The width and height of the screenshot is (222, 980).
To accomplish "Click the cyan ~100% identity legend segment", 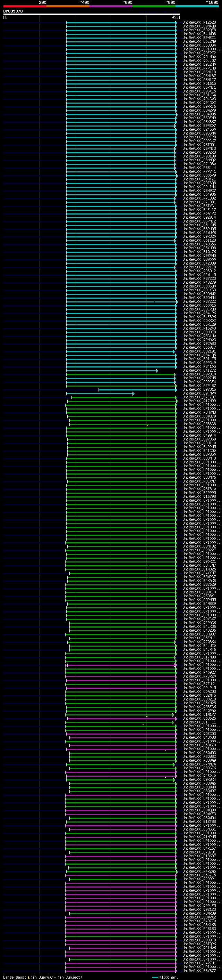I will click(x=197, y=6).
